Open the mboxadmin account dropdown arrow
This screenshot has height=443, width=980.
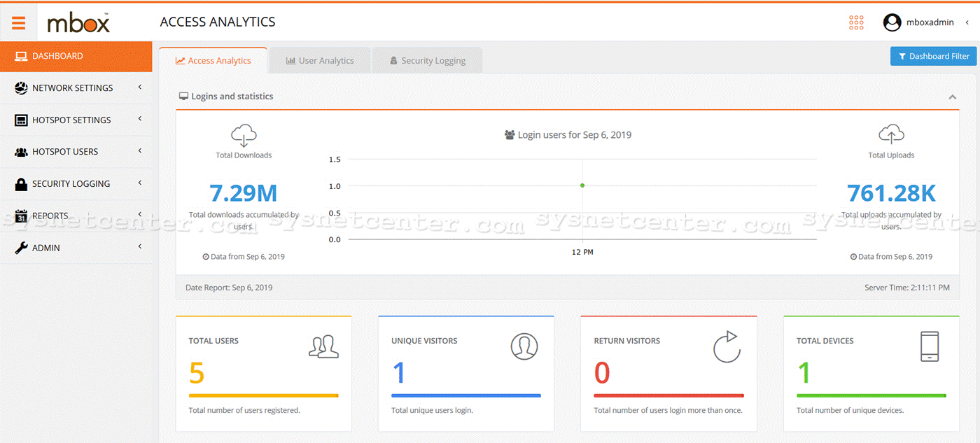coord(967,22)
